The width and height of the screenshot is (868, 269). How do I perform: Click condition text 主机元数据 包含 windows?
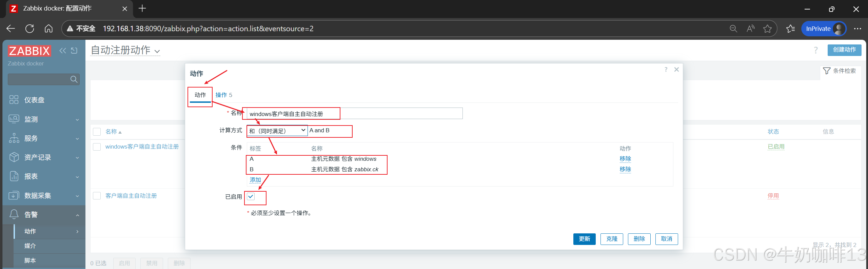344,159
